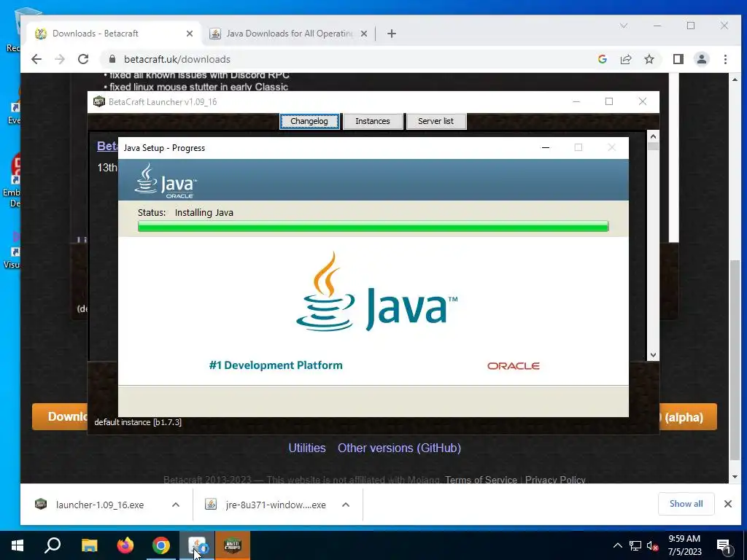Open Other versions (GitHub) link
This screenshot has height=560, width=747.
coord(399,448)
